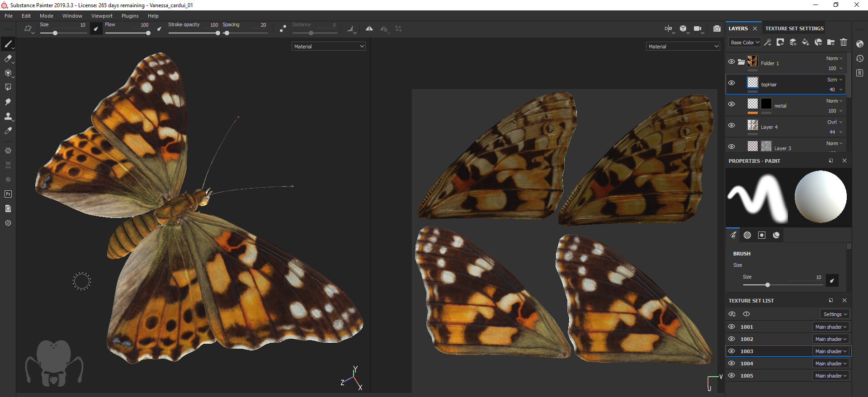Open the alpha brush properties tab
868x397 pixels.
tap(747, 235)
